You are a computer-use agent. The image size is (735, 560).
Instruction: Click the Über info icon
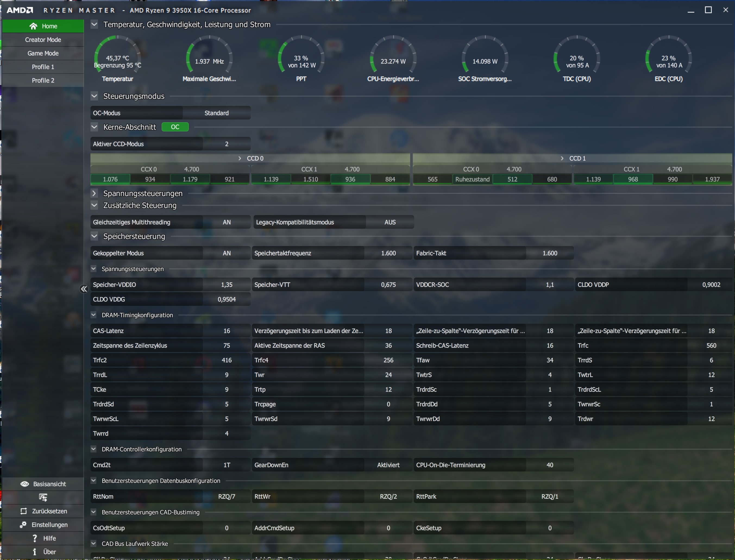tap(35, 552)
